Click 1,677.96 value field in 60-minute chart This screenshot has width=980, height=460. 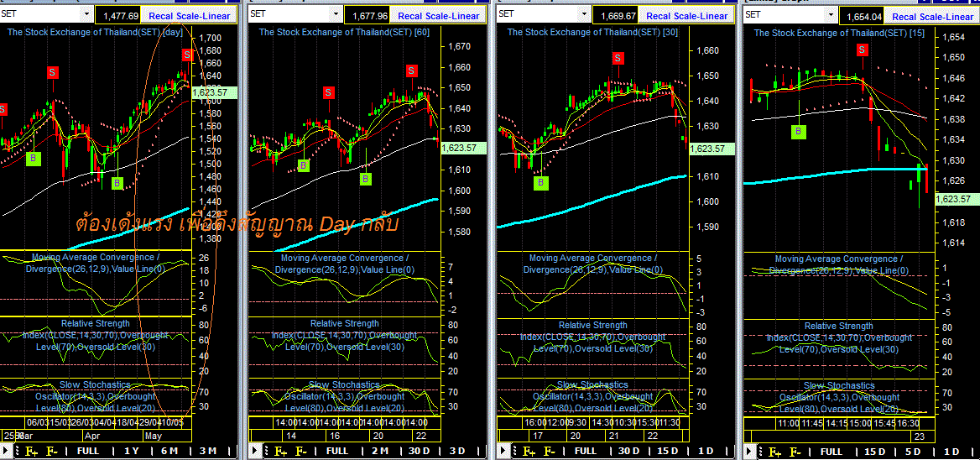(369, 16)
